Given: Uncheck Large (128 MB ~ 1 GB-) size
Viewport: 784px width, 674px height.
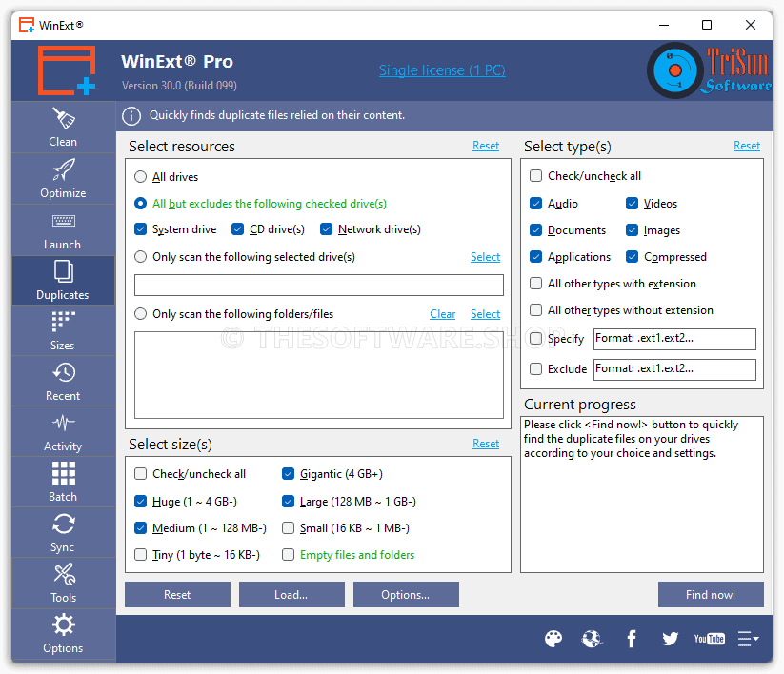Looking at the screenshot, I should (288, 502).
